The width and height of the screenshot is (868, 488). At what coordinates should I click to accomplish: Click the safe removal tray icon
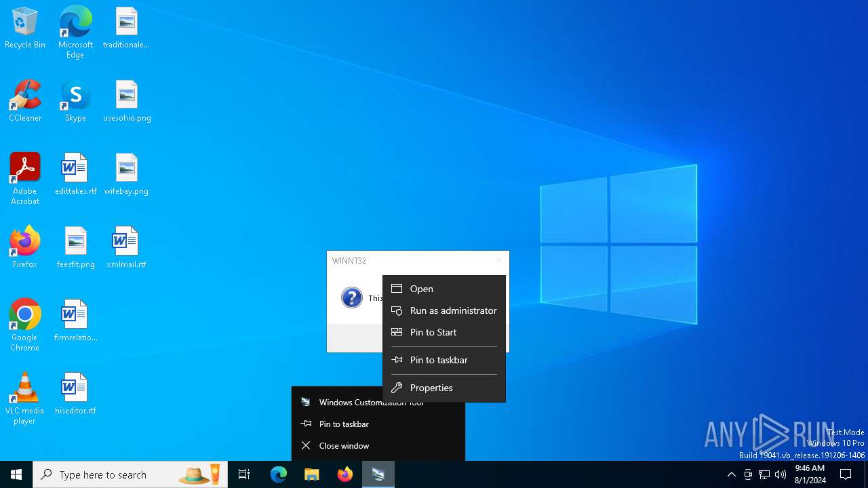point(748,474)
